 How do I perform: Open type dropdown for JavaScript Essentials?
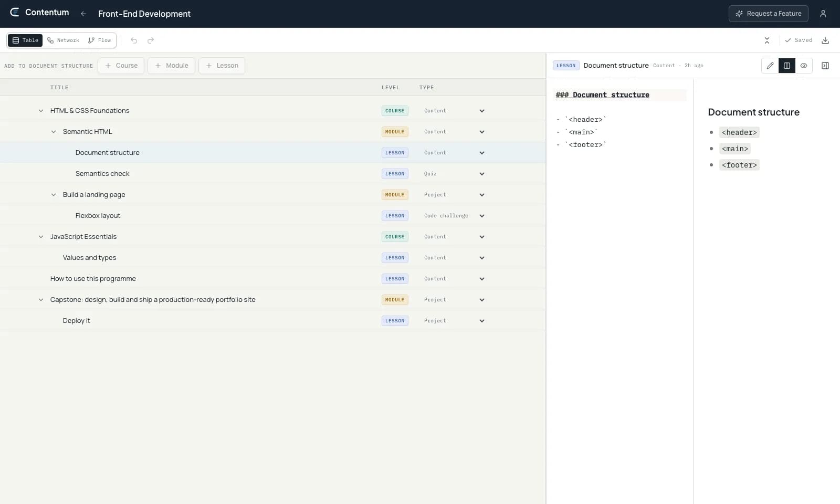point(454,237)
